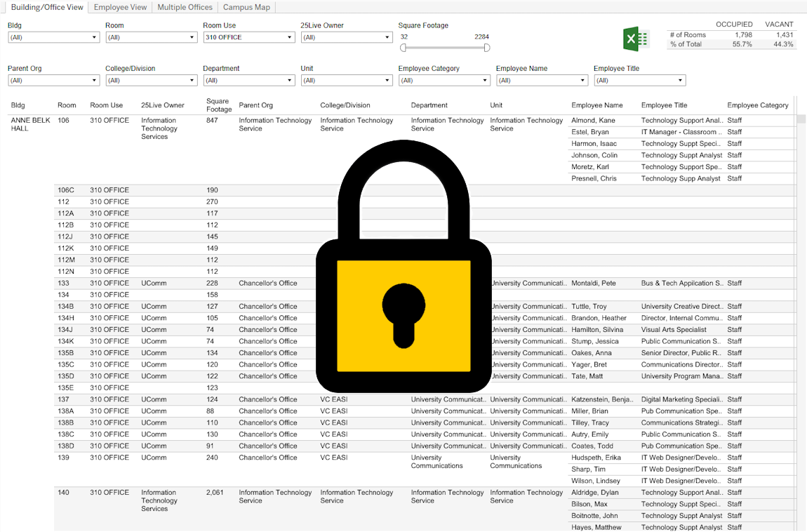807x532 pixels.
Task: Select room 112A in the table
Action: point(66,213)
